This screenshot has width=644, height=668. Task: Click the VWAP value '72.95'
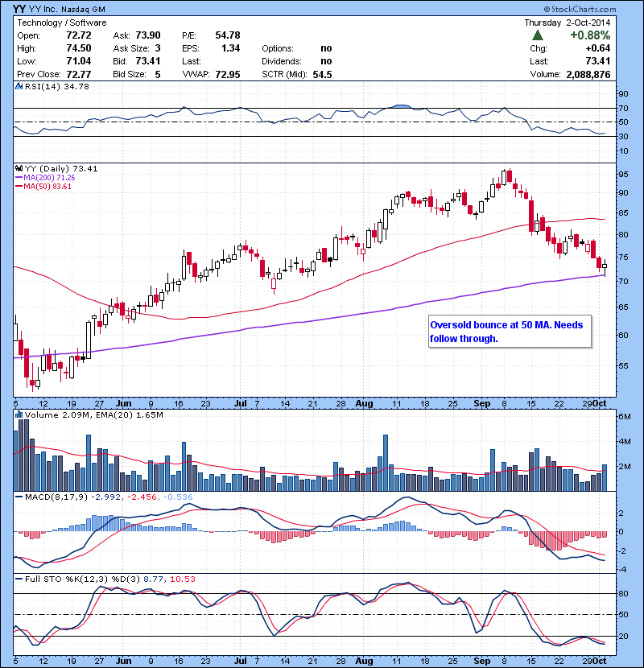pyautogui.click(x=228, y=74)
